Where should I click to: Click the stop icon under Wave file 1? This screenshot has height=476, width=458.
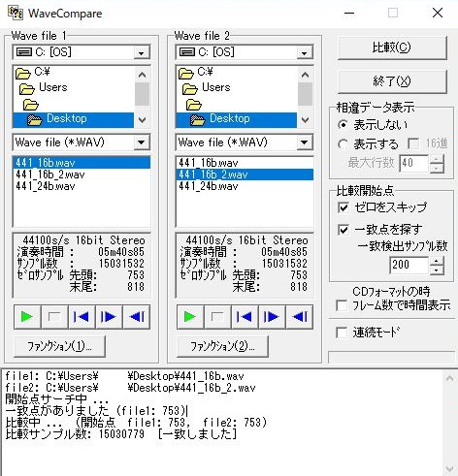point(54,317)
